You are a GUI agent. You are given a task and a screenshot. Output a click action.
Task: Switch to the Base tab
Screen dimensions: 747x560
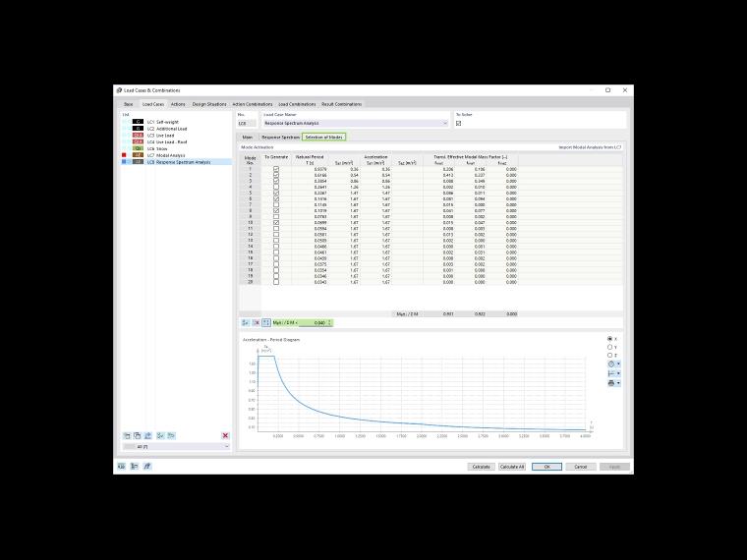coord(129,104)
